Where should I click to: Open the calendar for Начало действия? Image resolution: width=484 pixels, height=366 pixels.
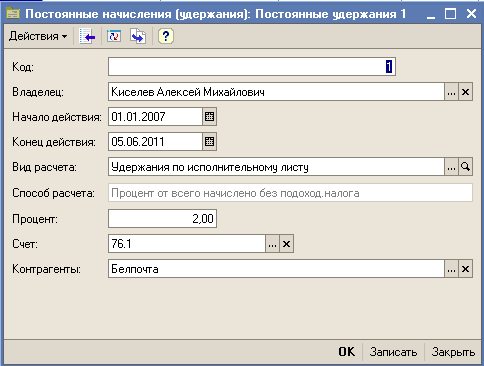[210, 117]
